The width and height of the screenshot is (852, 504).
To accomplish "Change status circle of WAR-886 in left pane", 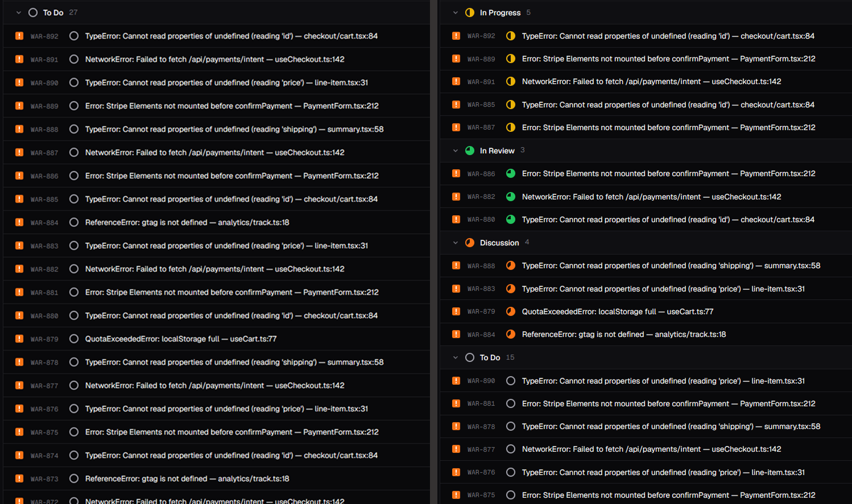I will coord(74,176).
